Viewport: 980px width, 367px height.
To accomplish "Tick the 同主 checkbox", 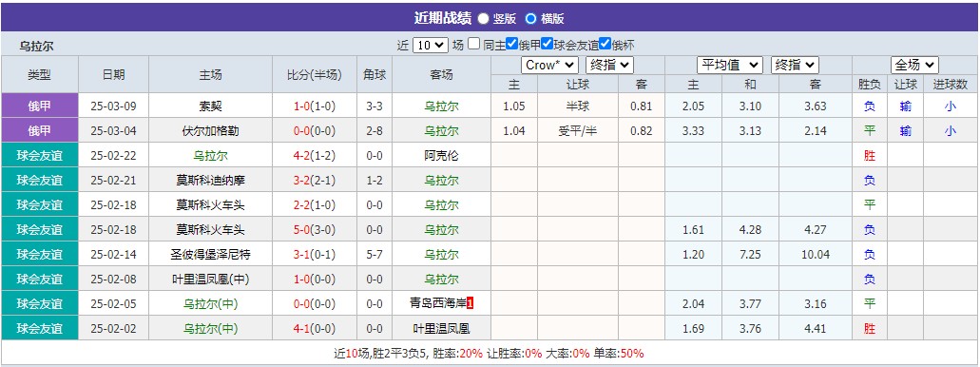I will click(x=474, y=44).
